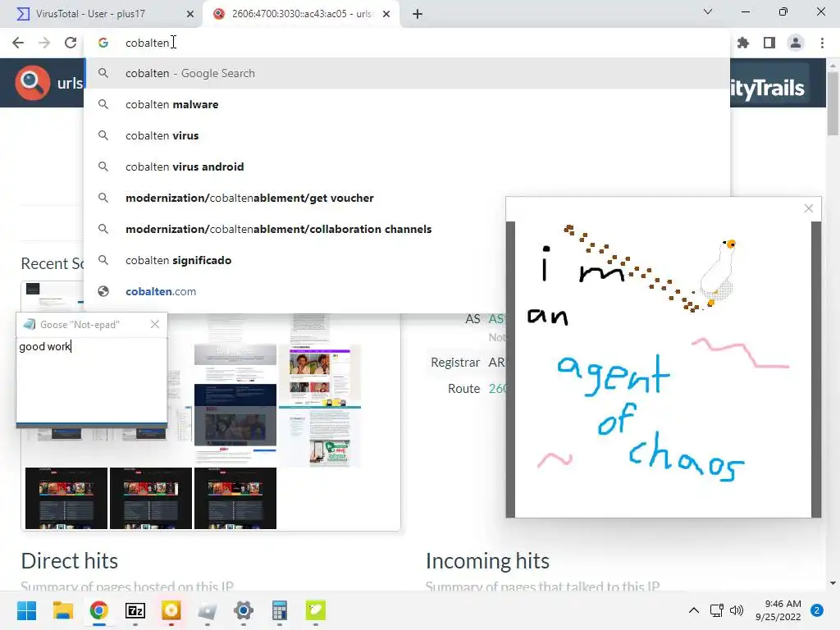Image resolution: width=840 pixels, height=630 pixels.
Task: Open Chrome's three-dot menu
Action: click(822, 43)
